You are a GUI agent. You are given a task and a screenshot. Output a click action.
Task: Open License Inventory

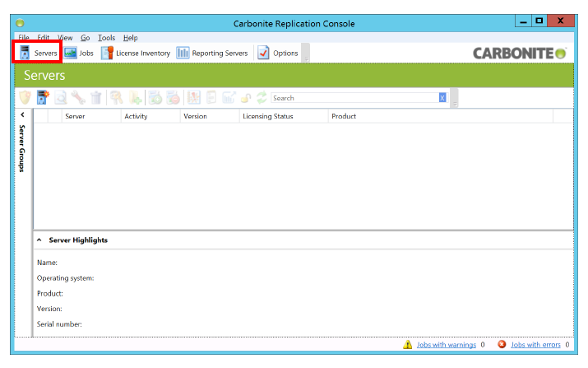(x=136, y=53)
